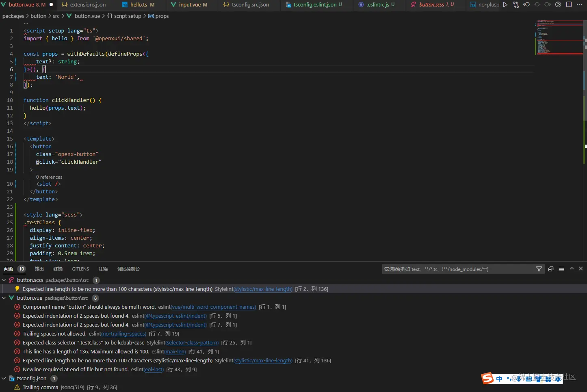Viewport: 587px width, 392px height.
Task: Switch to the hello.ts tab
Action: tap(139, 4)
